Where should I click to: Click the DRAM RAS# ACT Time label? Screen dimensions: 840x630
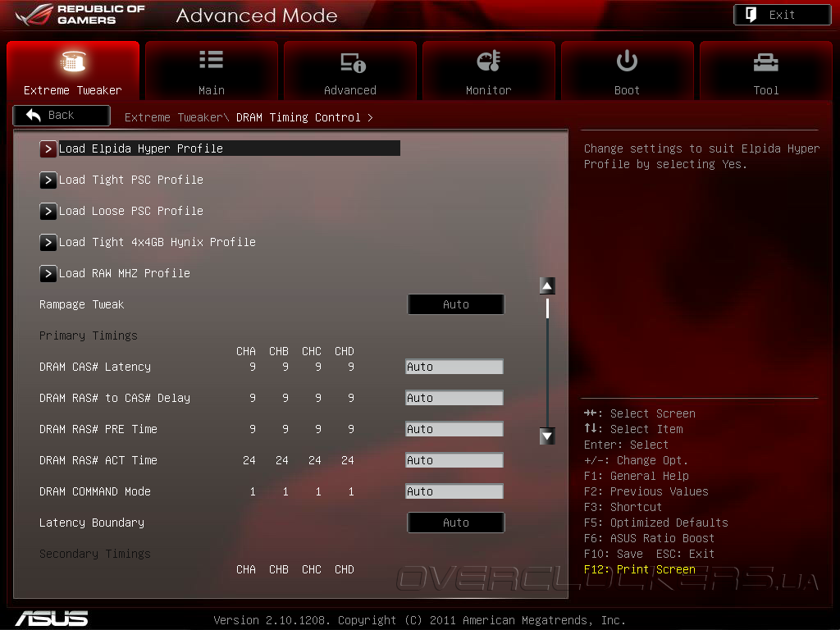98,460
